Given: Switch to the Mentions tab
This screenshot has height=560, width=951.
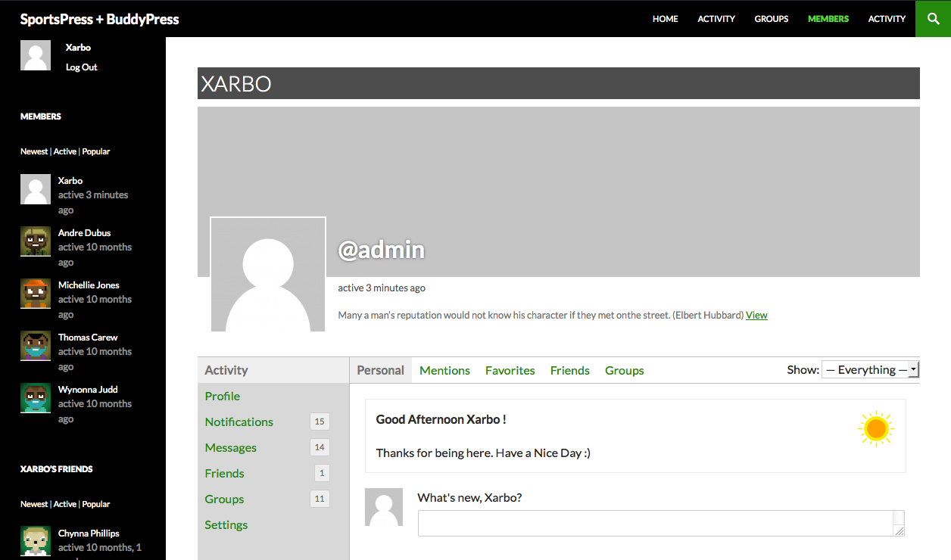Looking at the screenshot, I should pyautogui.click(x=444, y=370).
